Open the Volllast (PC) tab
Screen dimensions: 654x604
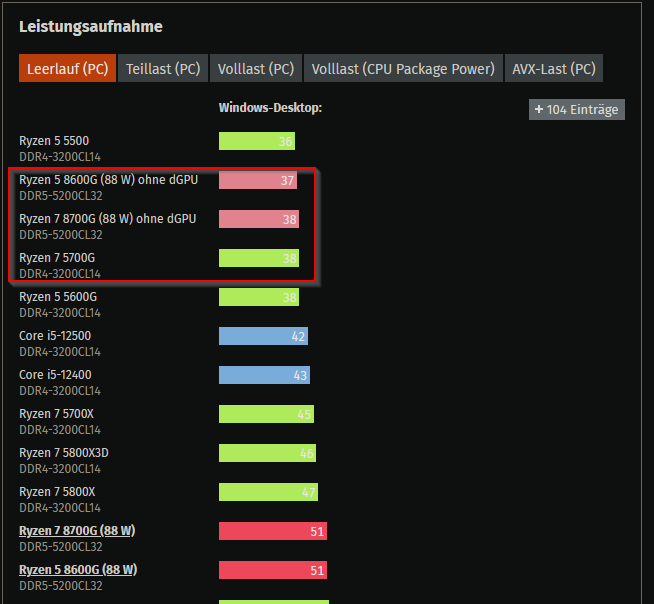click(256, 68)
